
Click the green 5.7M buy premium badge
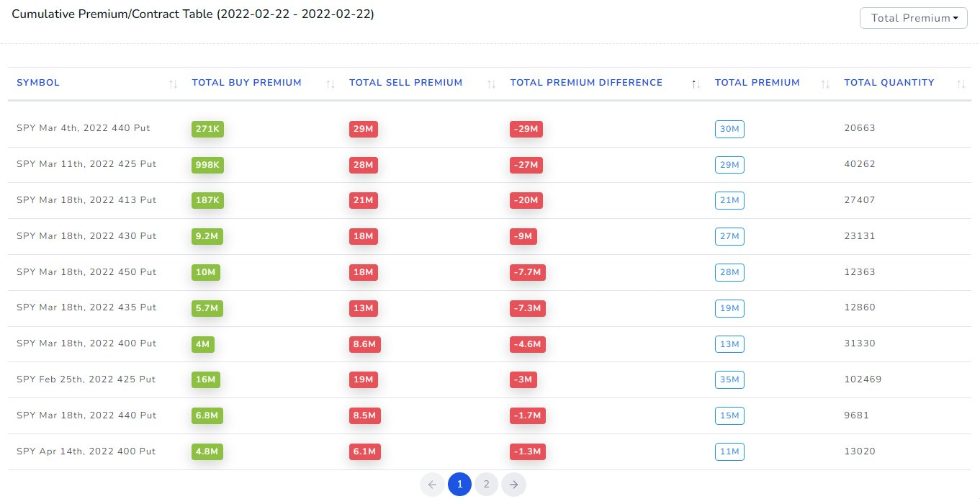207,309
